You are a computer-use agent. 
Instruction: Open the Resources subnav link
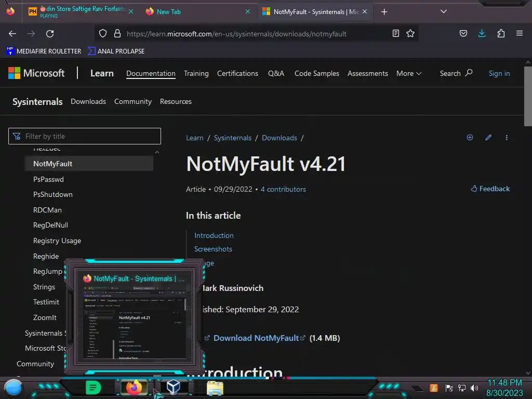coord(176,101)
